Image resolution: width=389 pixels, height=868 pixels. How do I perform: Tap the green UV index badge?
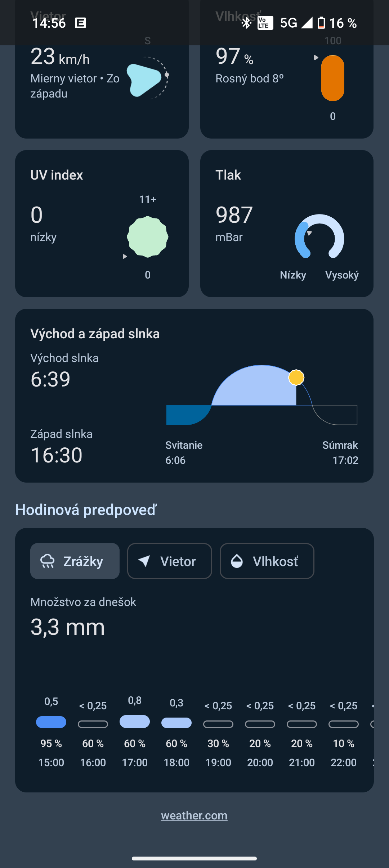(148, 237)
